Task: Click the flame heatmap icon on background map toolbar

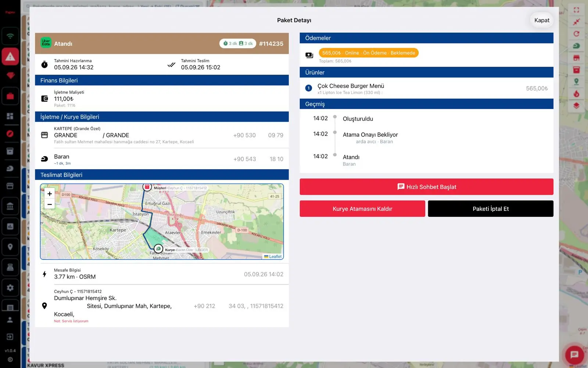Action: [576, 93]
